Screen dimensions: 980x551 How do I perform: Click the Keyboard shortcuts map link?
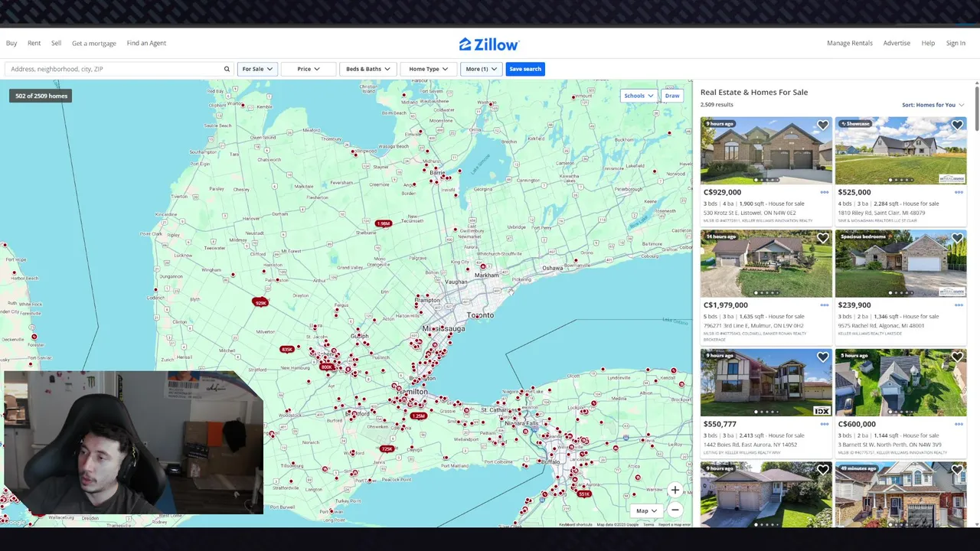[576, 524]
